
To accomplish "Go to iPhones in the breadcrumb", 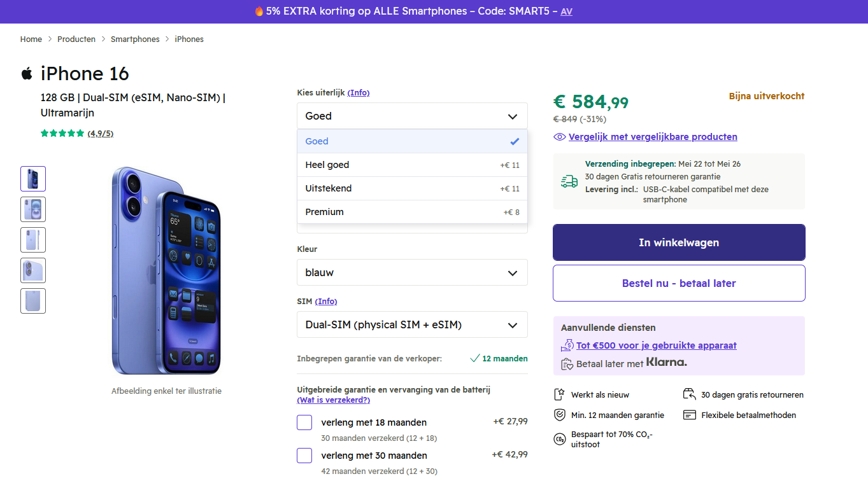I will [x=189, y=39].
